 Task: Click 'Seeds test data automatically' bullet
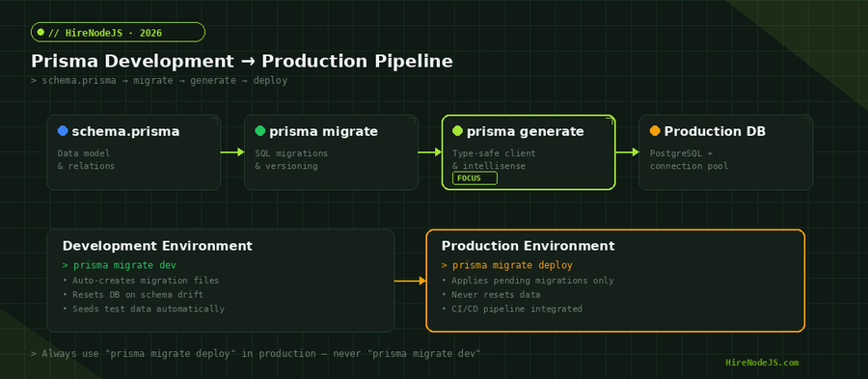coord(144,309)
